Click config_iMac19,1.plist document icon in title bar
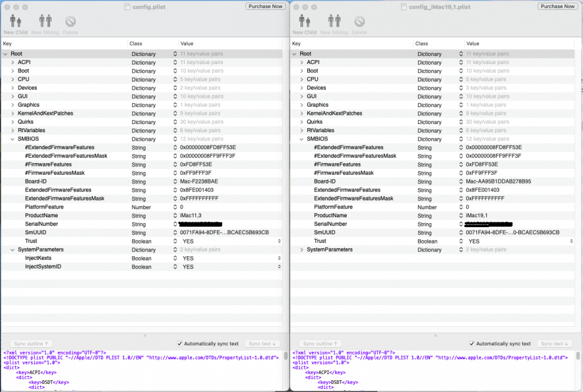Viewport: 583px width, 392px height. point(404,6)
